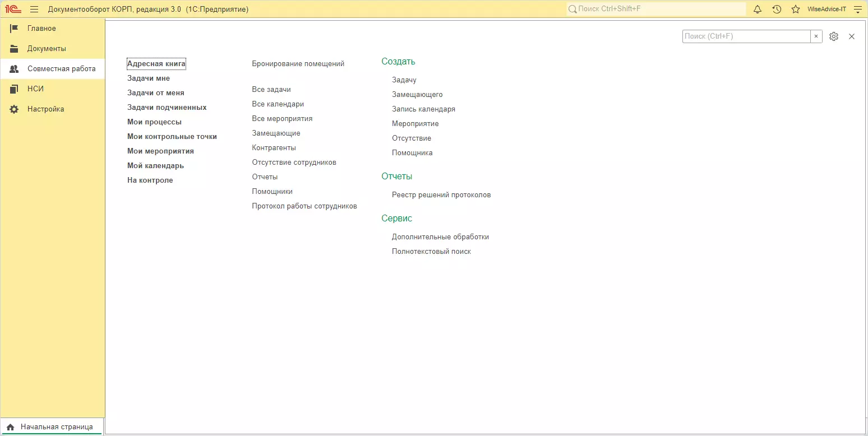Open Мои контрольные точки
This screenshot has width=868, height=436.
click(172, 137)
